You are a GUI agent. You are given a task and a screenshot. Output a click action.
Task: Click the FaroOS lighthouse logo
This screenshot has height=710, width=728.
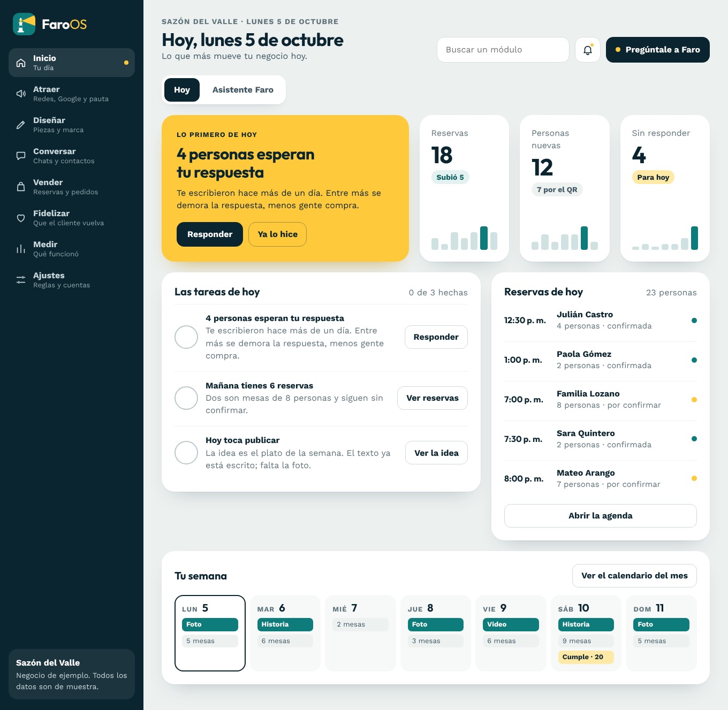(x=24, y=24)
